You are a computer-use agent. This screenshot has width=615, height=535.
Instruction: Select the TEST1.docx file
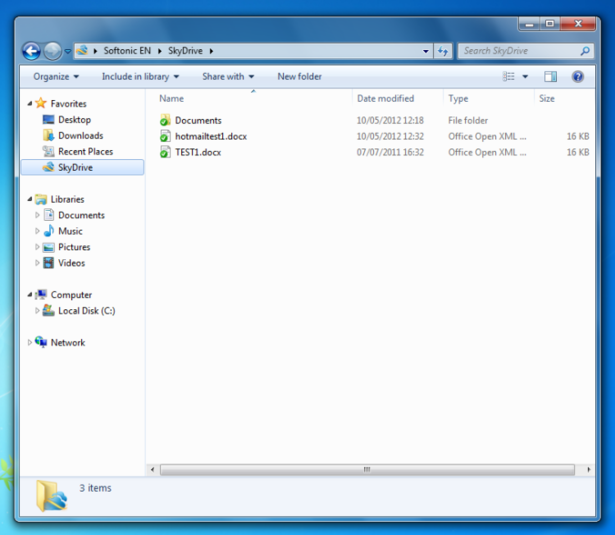197,152
